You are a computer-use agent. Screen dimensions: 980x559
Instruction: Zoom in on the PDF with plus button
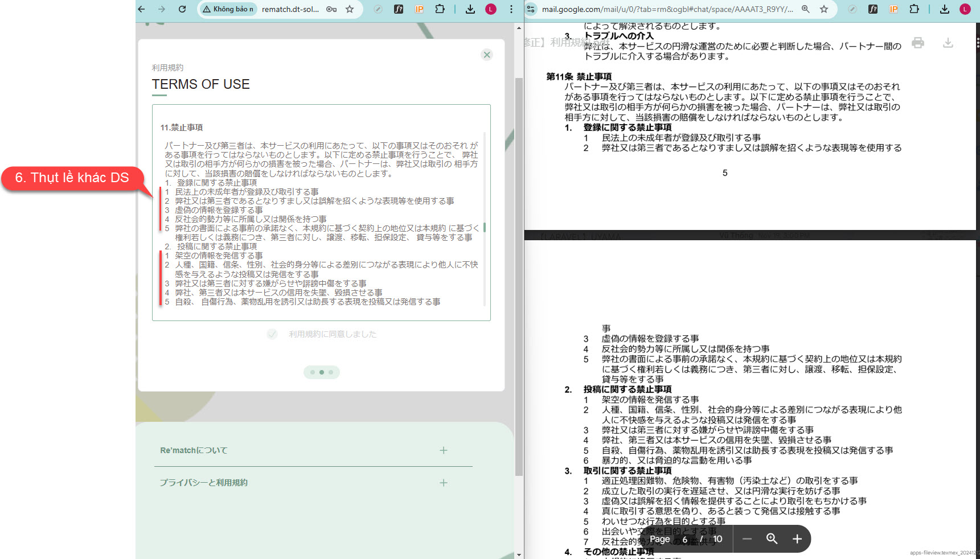[x=797, y=539]
